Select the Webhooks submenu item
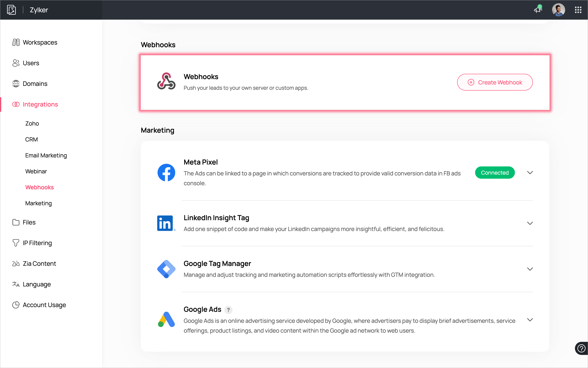This screenshot has height=368, width=588. [x=39, y=187]
